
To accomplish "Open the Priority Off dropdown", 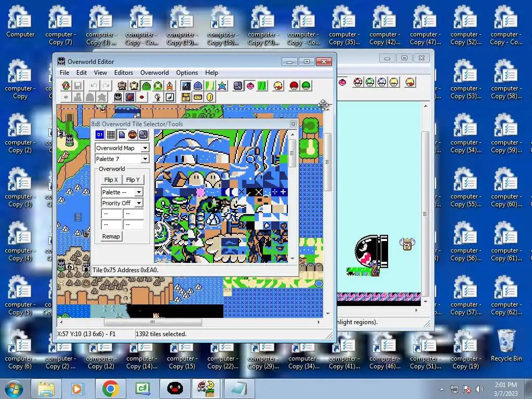I will tap(139, 203).
